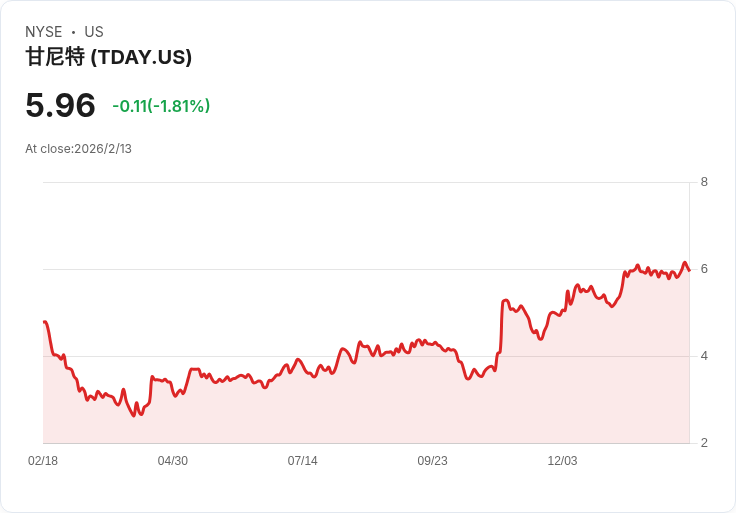736x513 pixels.
Task: Select the 07/14 date on the x-axis
Action: 303,461
